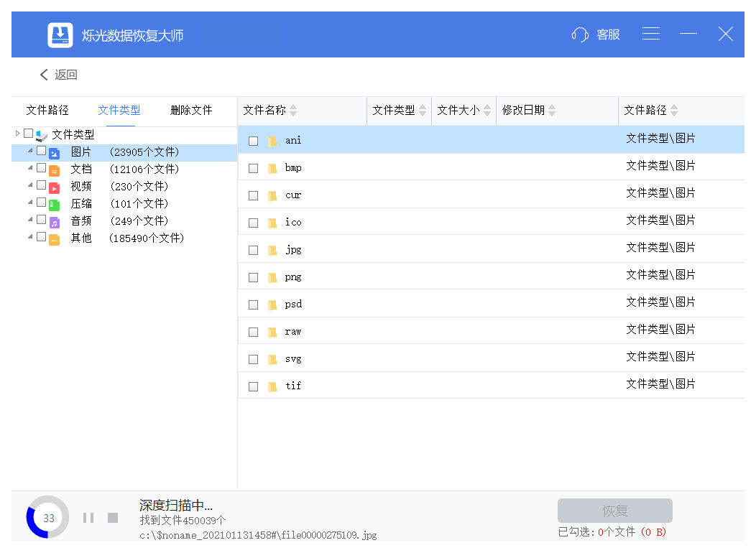Collapse the 图片 tree node
The width and height of the screenshot is (756, 553).
31,152
